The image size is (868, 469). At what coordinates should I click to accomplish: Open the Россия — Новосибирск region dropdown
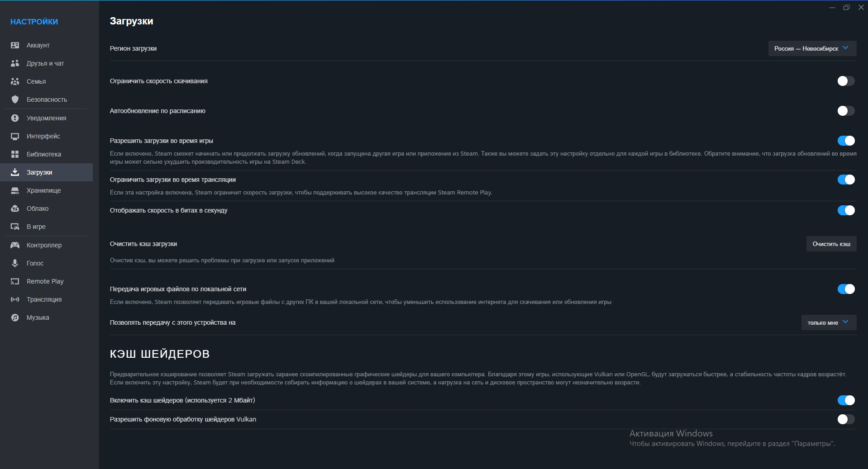coord(811,48)
